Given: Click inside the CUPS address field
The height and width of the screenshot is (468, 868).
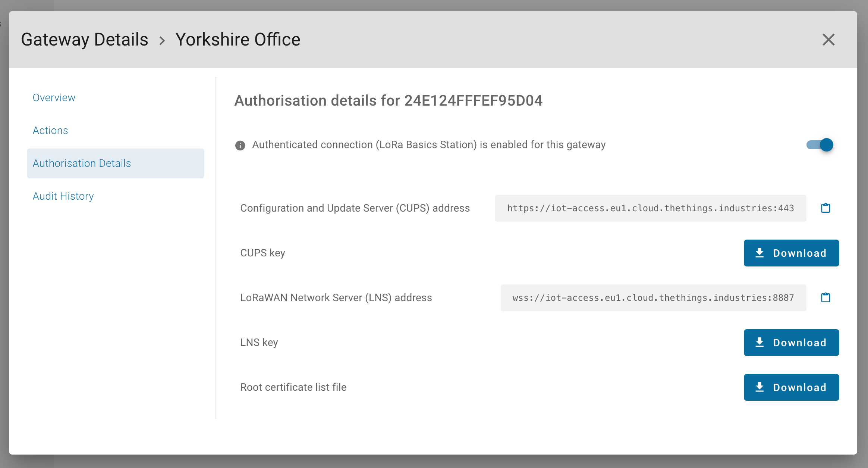Looking at the screenshot, I should pos(650,208).
